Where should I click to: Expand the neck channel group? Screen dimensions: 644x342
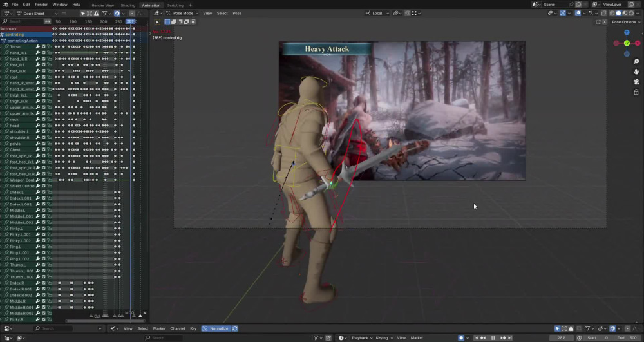click(x=2, y=119)
